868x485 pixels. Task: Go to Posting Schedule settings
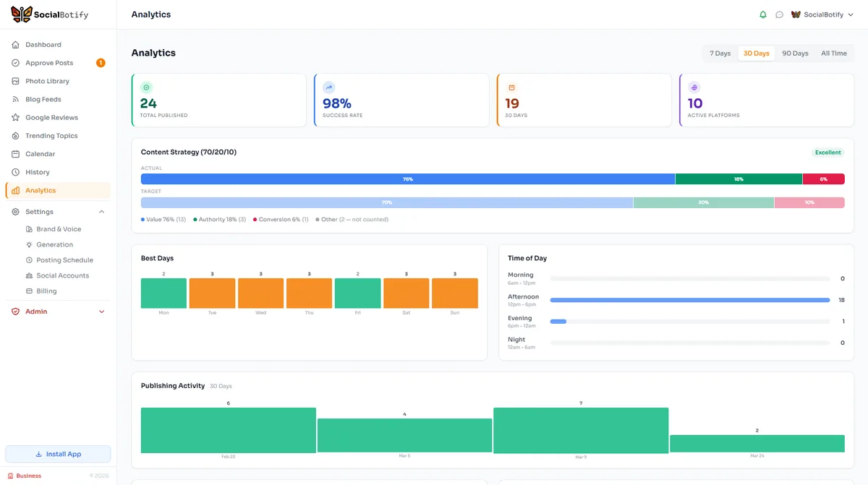[65, 259]
